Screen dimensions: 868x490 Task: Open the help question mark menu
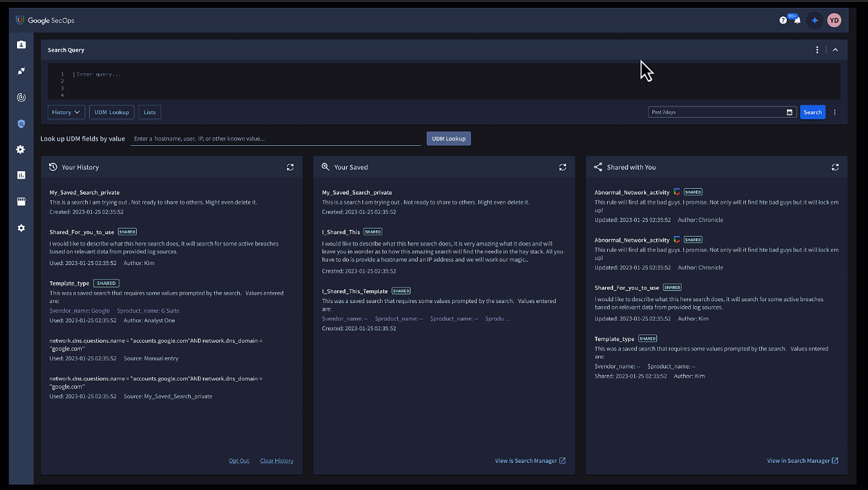pos(783,20)
